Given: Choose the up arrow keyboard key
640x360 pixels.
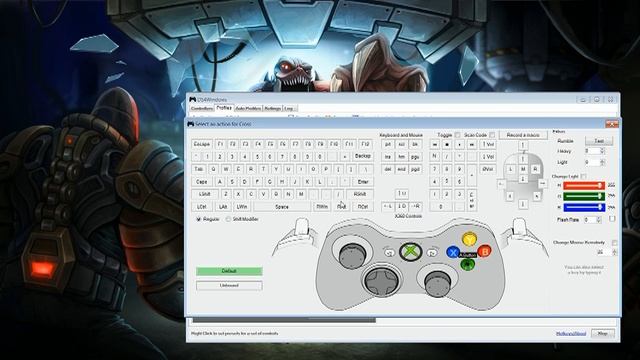Looking at the screenshot, I should pyautogui.click(x=402, y=193).
